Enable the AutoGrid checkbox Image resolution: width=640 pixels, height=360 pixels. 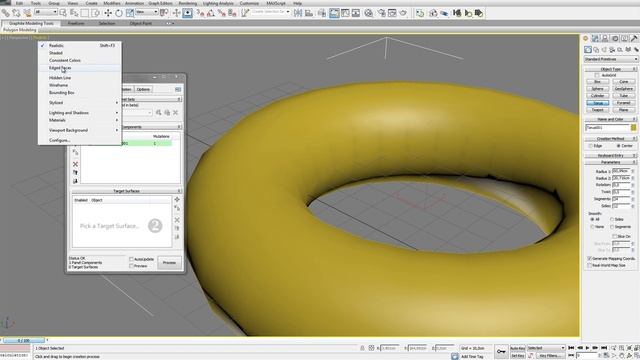597,76
